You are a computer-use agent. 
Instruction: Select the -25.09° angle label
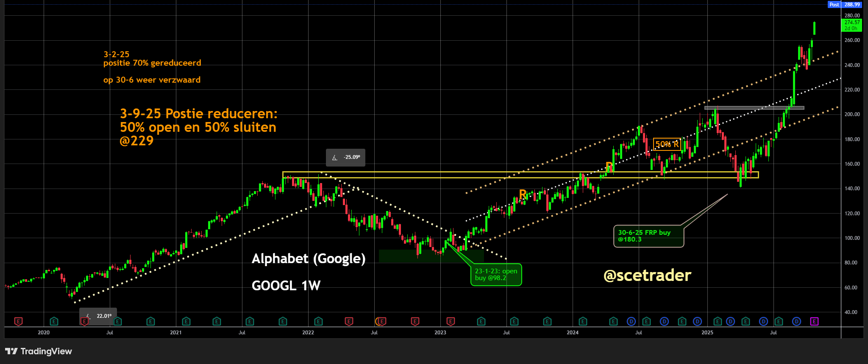point(345,157)
